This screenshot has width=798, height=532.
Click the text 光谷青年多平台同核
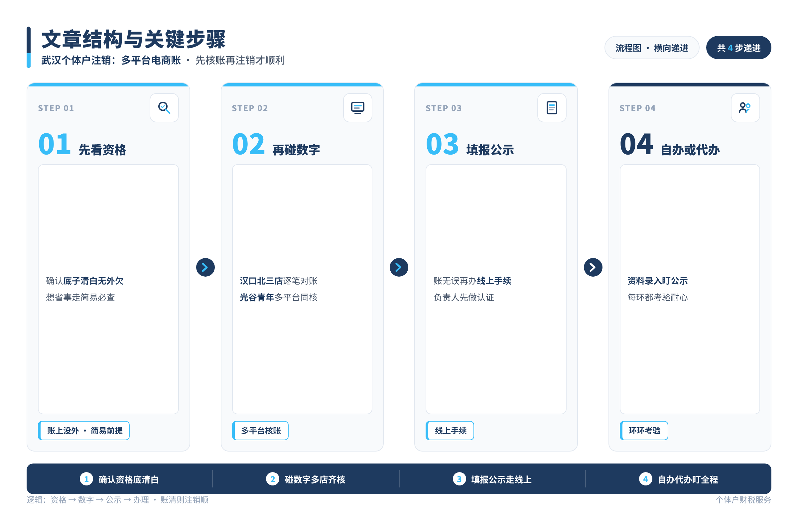click(x=279, y=298)
